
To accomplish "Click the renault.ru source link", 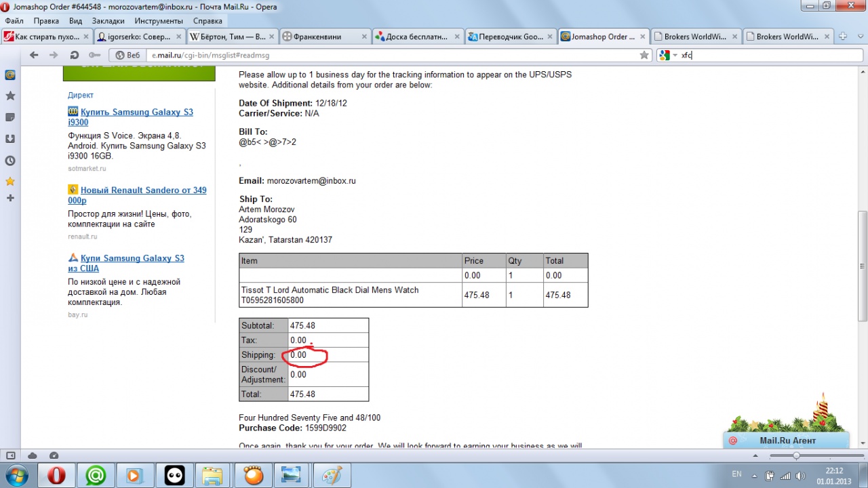I will point(83,237).
